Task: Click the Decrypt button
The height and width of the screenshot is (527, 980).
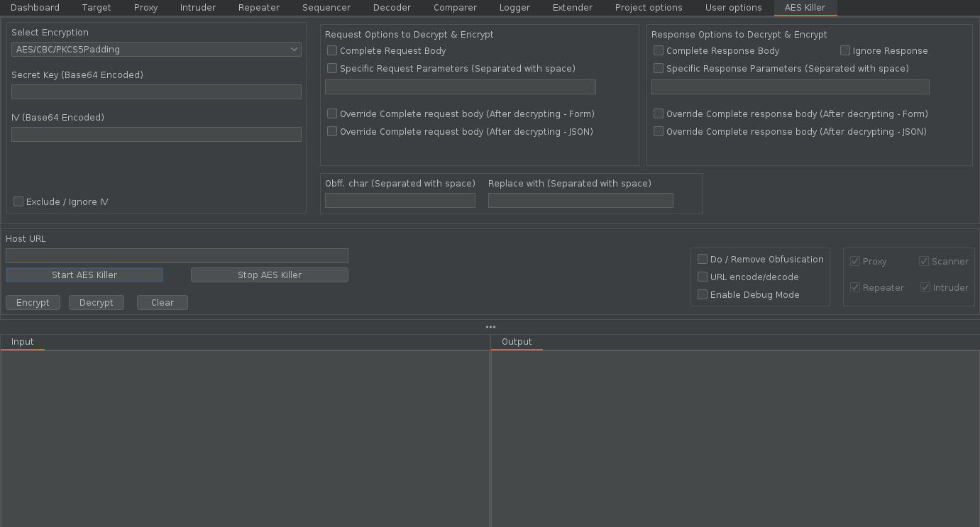Action: 97,302
